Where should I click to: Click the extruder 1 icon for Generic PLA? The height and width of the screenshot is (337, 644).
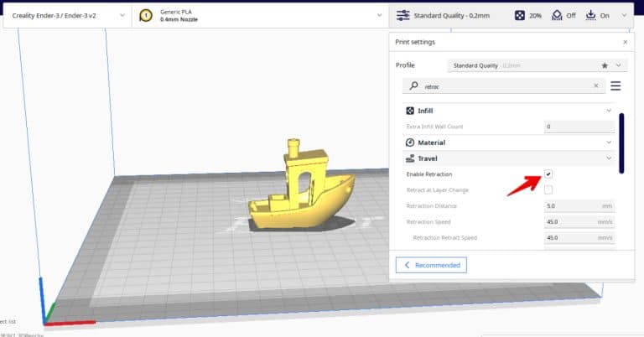click(146, 15)
